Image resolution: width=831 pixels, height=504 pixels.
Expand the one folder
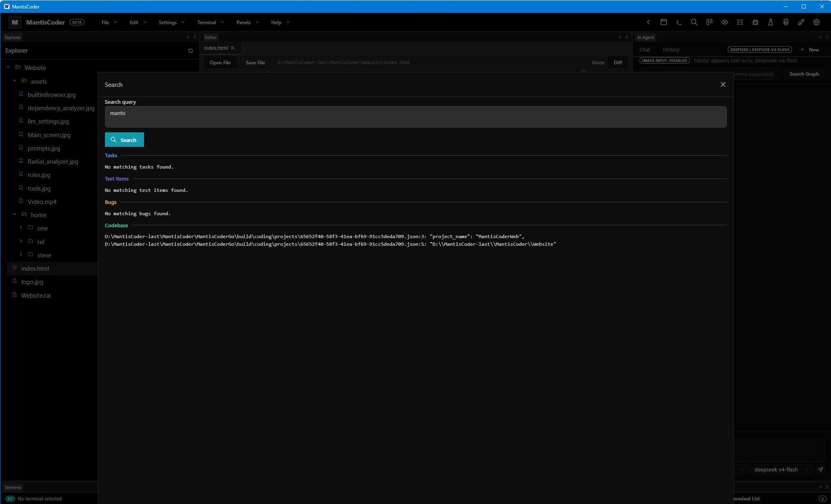point(21,228)
